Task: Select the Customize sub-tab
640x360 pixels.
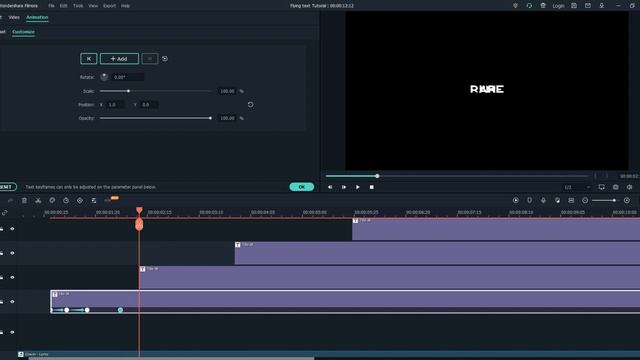Action: coord(23,32)
